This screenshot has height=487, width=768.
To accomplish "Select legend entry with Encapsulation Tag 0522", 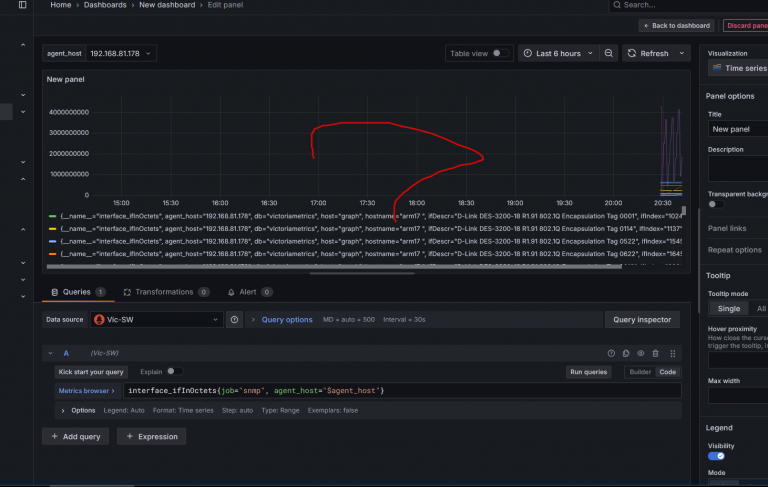I will (371, 242).
